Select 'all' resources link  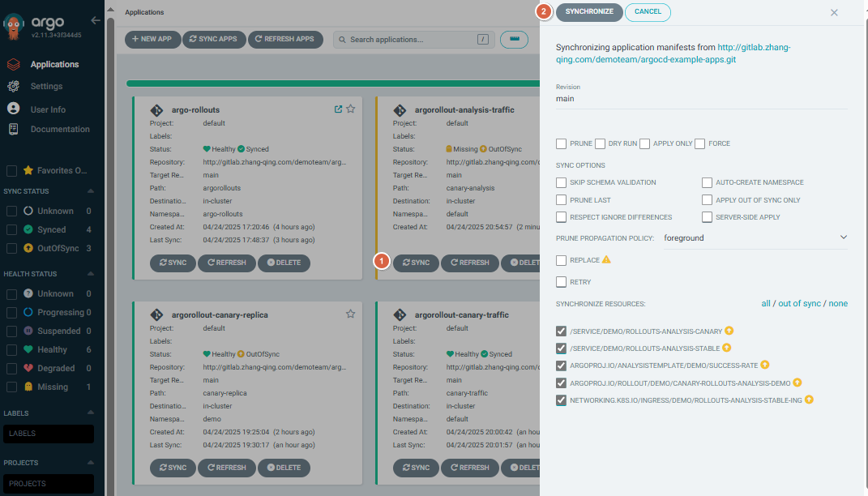766,303
